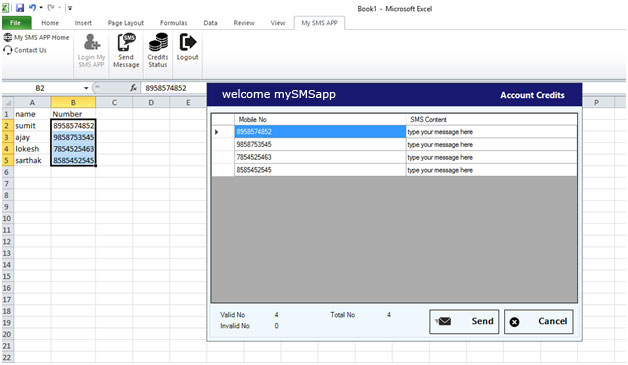Click spreadsheet cell B3 with 9858753545
The height and width of the screenshot is (365, 628).
[73, 137]
